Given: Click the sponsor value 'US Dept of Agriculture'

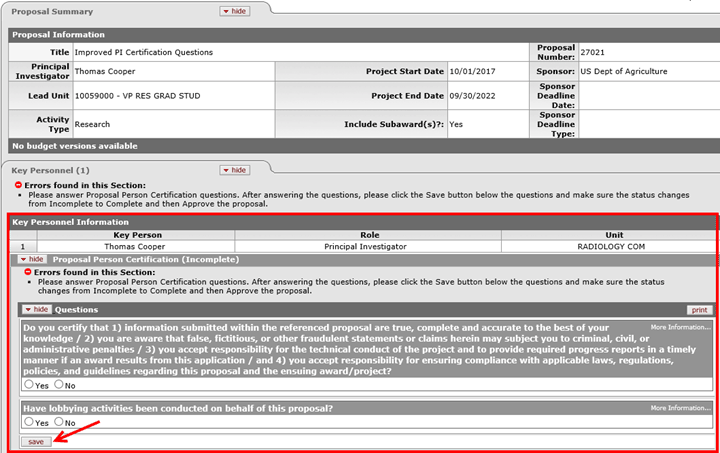Looking at the screenshot, I should pos(624,71).
